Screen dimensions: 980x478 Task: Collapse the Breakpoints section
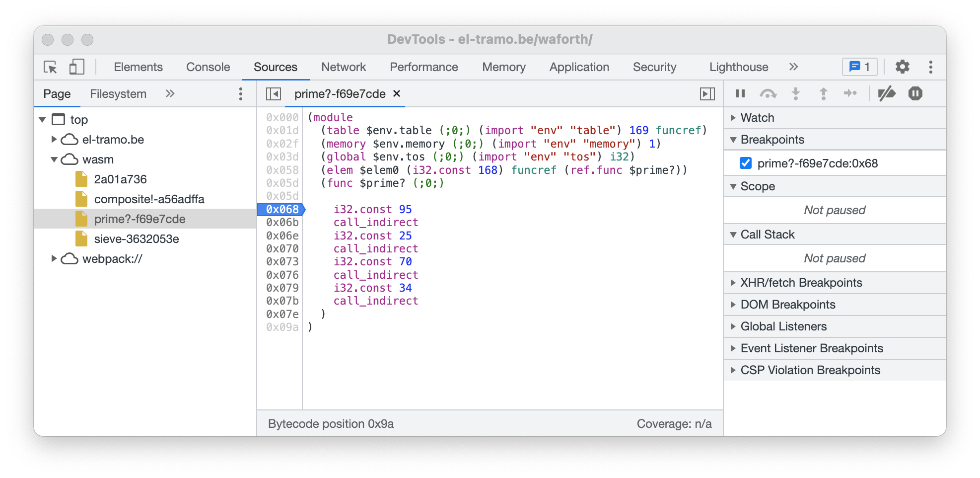tap(835, 140)
